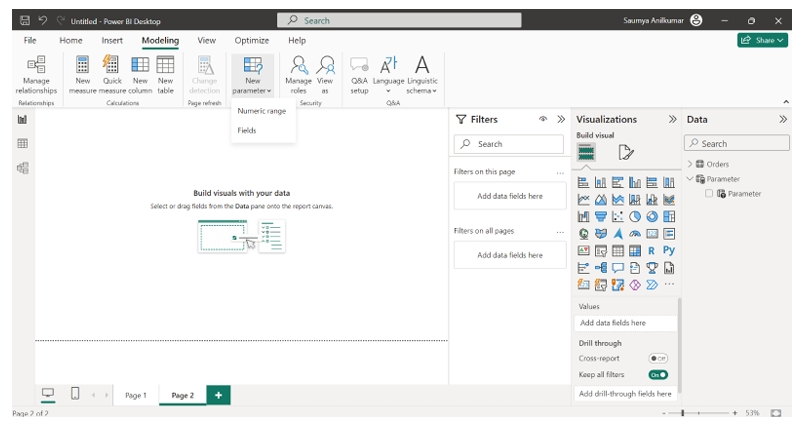Open the New parameter dropdown

tap(252, 75)
